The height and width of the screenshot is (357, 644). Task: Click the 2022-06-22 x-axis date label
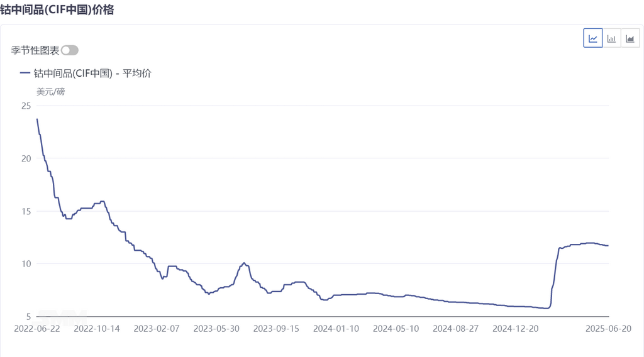coord(36,328)
